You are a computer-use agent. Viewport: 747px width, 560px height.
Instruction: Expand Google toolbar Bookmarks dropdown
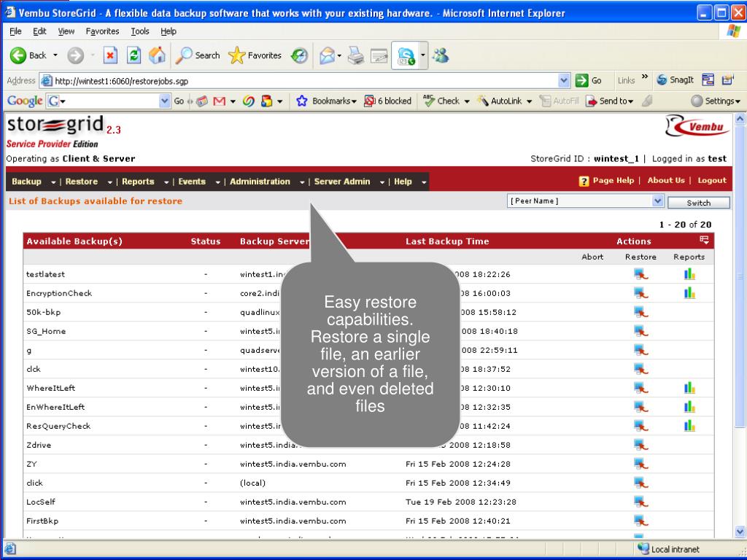click(x=354, y=101)
